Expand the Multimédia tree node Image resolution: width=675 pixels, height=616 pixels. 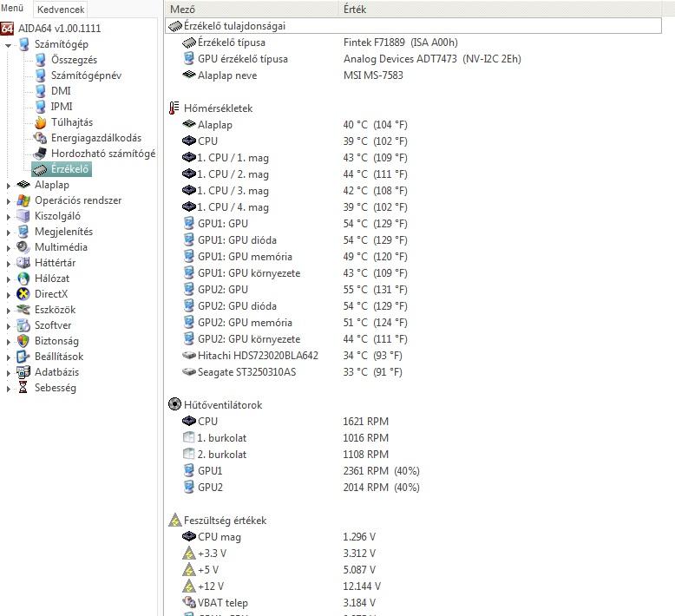8,248
